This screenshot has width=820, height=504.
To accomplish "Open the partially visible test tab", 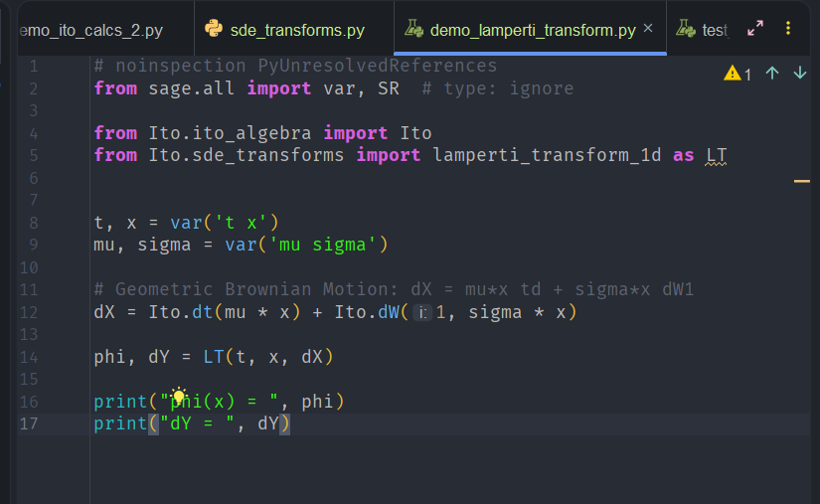I will pyautogui.click(x=714, y=30).
